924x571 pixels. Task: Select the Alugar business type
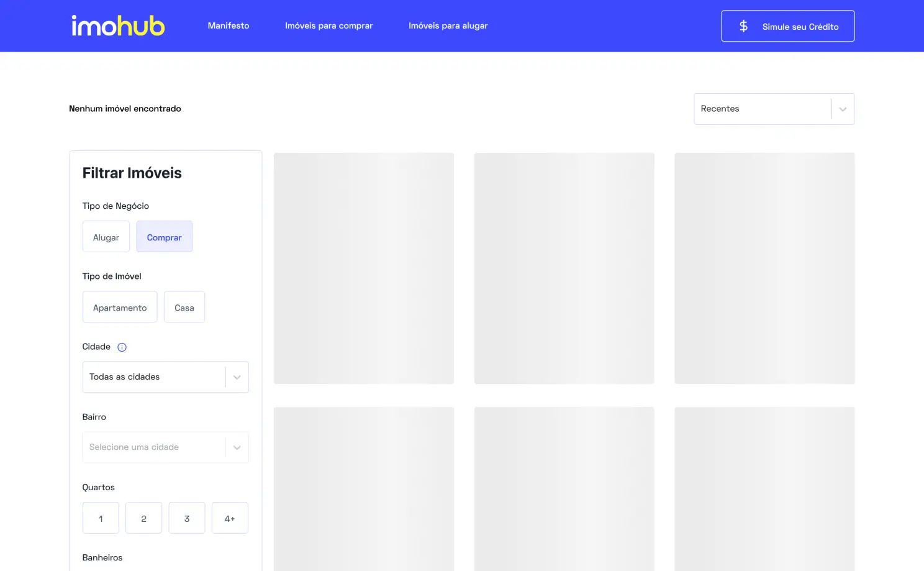pyautogui.click(x=106, y=237)
